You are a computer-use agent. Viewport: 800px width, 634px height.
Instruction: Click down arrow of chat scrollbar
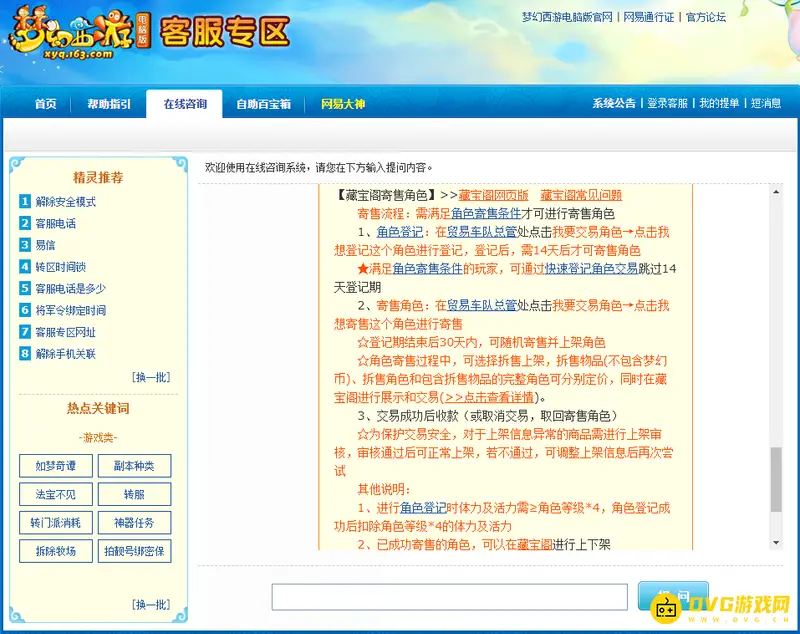tap(776, 543)
